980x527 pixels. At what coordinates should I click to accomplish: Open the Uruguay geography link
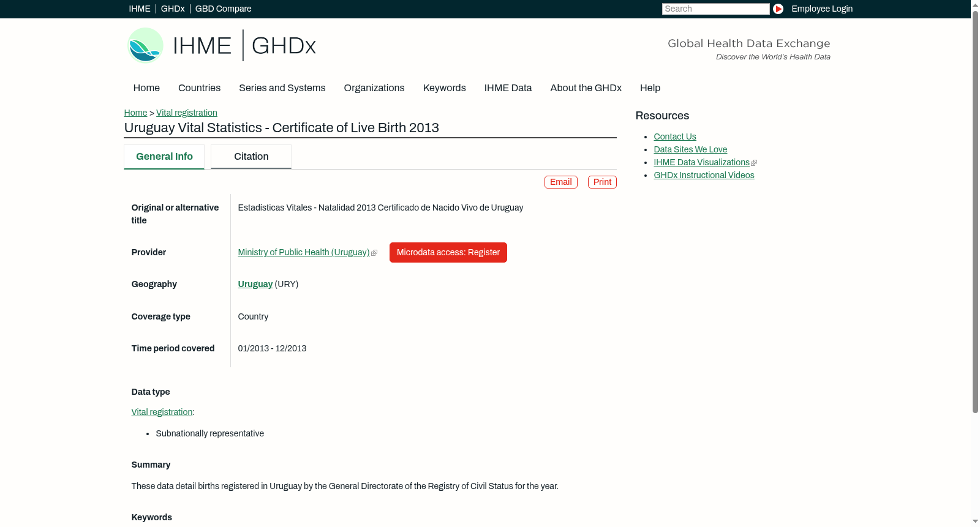click(255, 284)
